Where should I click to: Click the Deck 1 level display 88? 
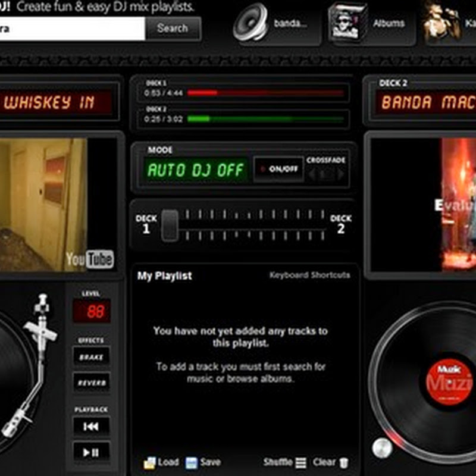92,311
